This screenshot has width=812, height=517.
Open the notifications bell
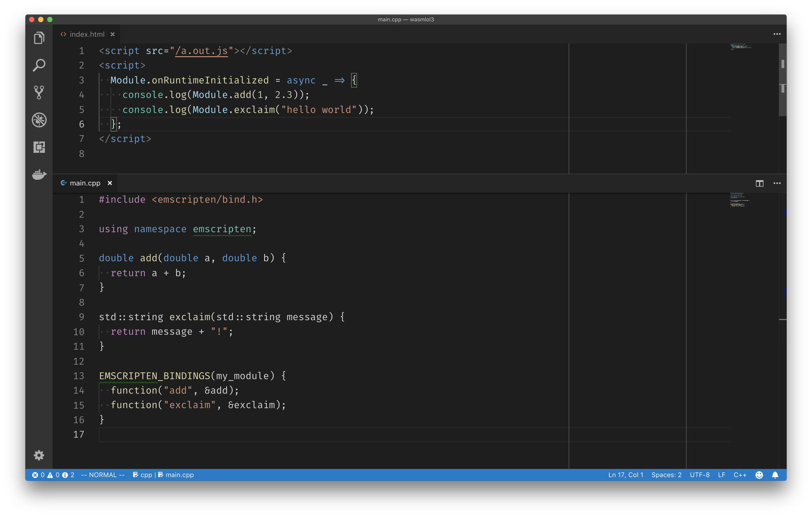tap(775, 475)
